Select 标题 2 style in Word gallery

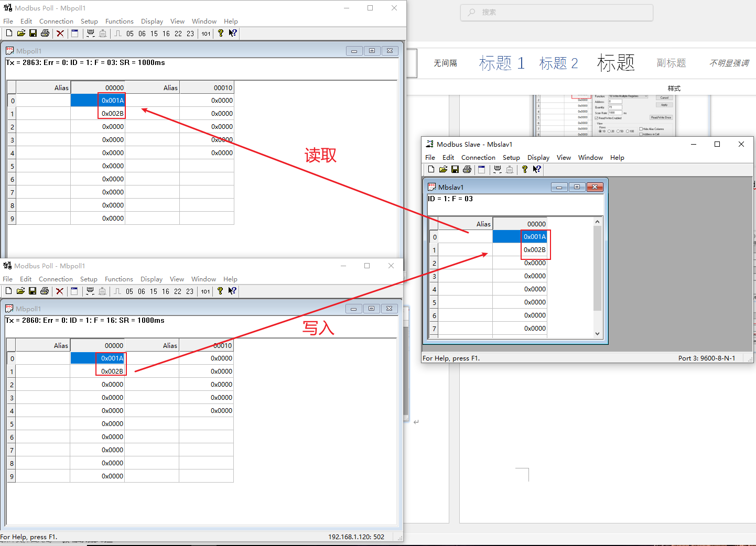click(558, 63)
